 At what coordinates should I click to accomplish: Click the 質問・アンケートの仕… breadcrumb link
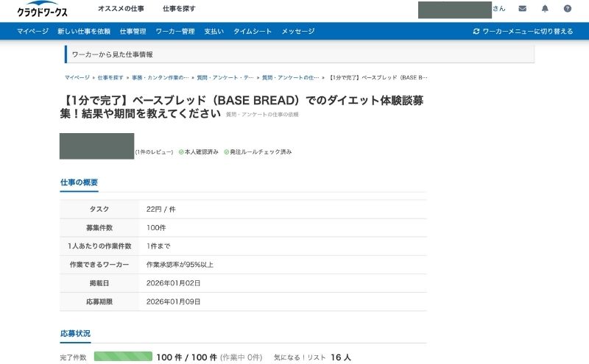point(290,78)
